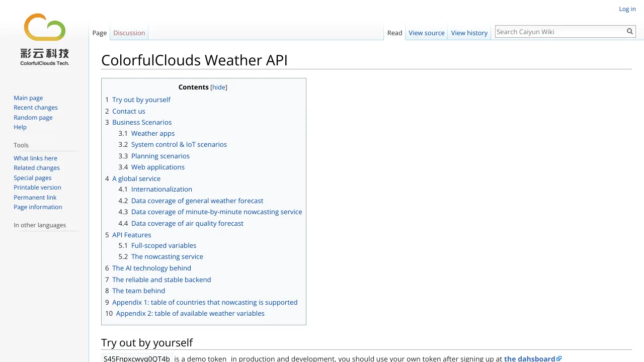
Task: Jump to Business Scenarios section
Action: coord(138,122)
